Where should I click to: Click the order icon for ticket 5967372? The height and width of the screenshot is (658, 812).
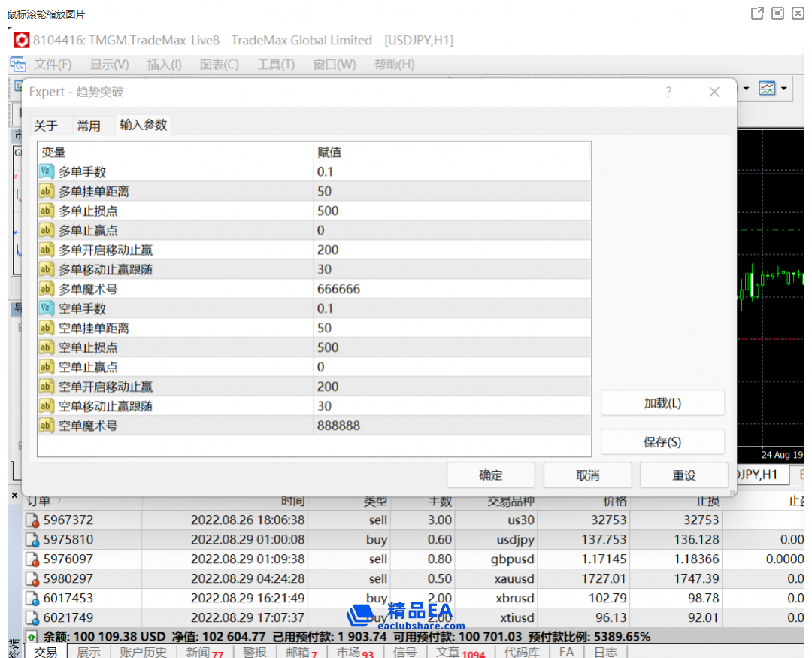[32, 520]
